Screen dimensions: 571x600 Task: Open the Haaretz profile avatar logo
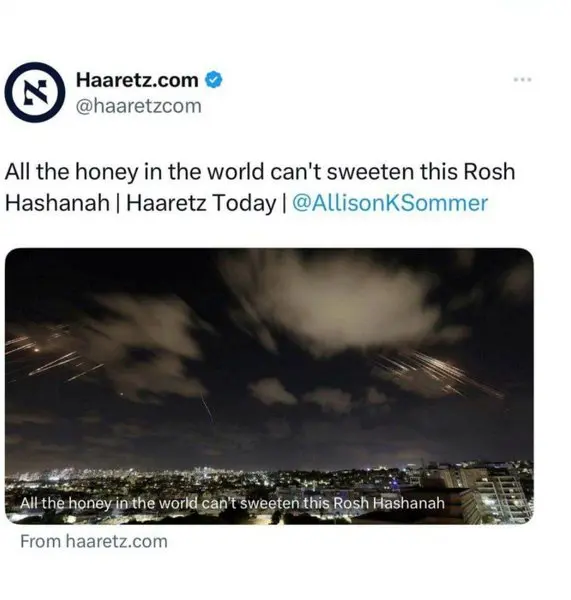tap(35, 93)
